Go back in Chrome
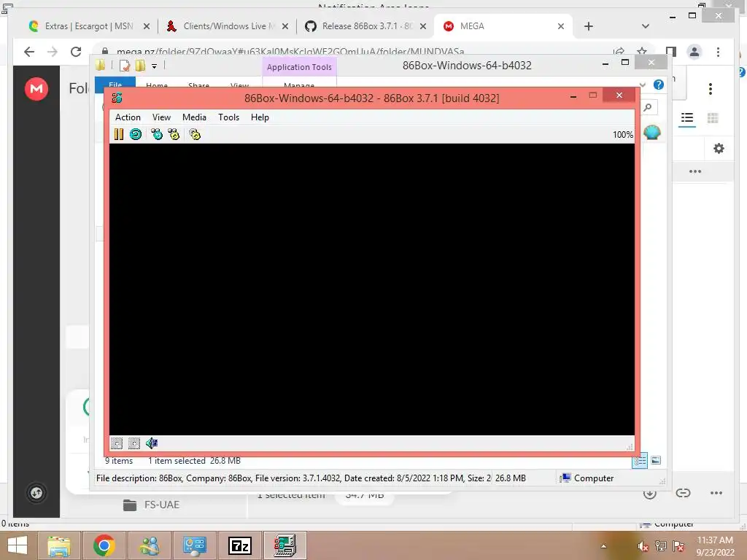Image resolution: width=747 pixels, height=560 pixels. [x=29, y=52]
